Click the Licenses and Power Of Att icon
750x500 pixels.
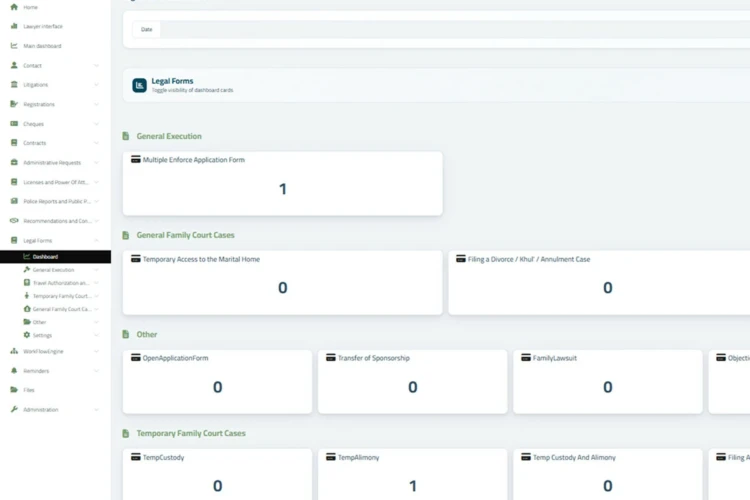point(14,182)
